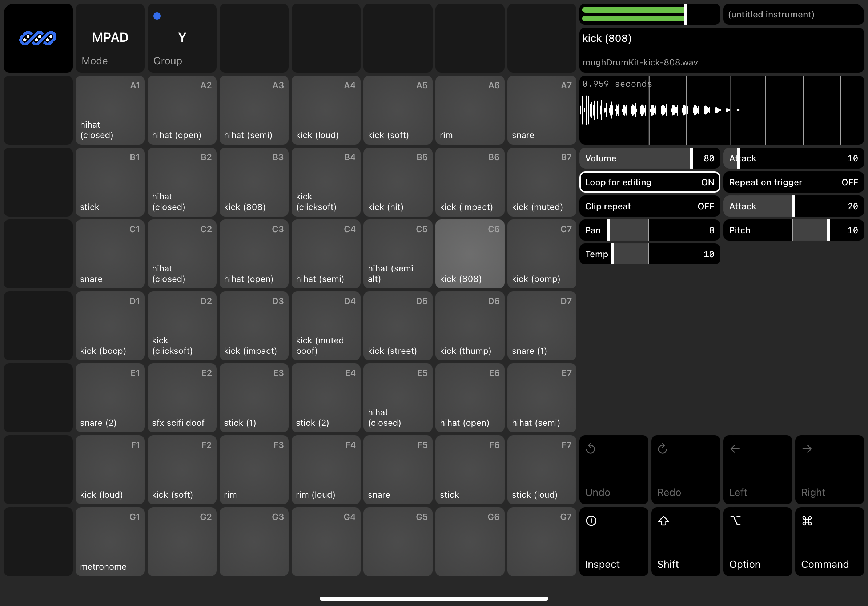This screenshot has height=606, width=868.
Task: Open the untitled instrument selector
Action: [x=793, y=14]
